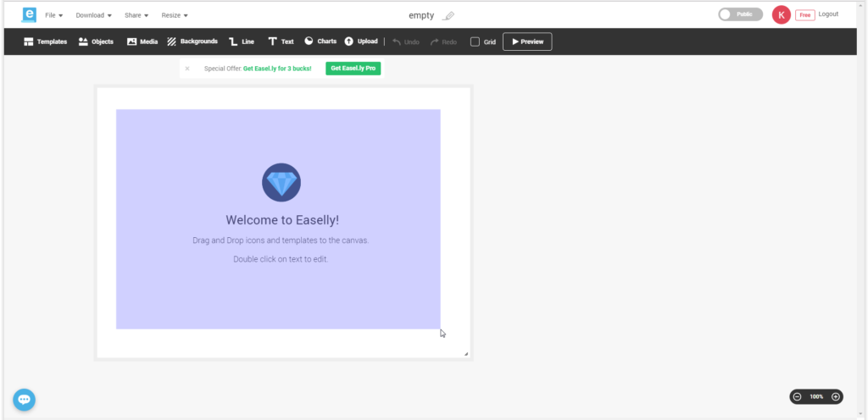Viewport: 868px width, 420px height.
Task: Click the Undo button
Action: point(406,42)
